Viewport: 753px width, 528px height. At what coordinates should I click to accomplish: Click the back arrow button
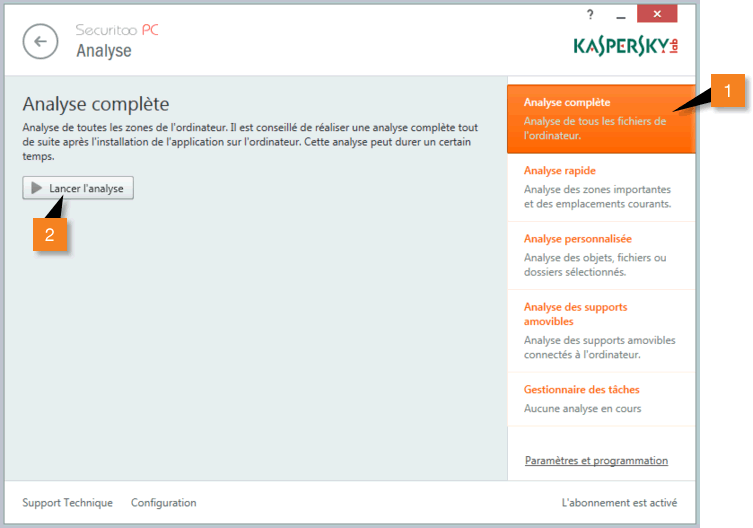pyautogui.click(x=40, y=41)
